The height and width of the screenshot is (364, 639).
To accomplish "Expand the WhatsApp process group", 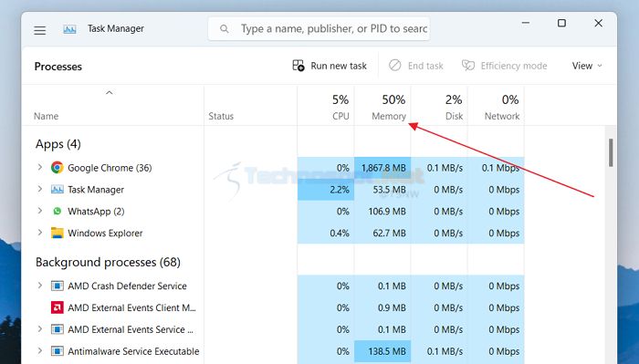I will [x=40, y=211].
